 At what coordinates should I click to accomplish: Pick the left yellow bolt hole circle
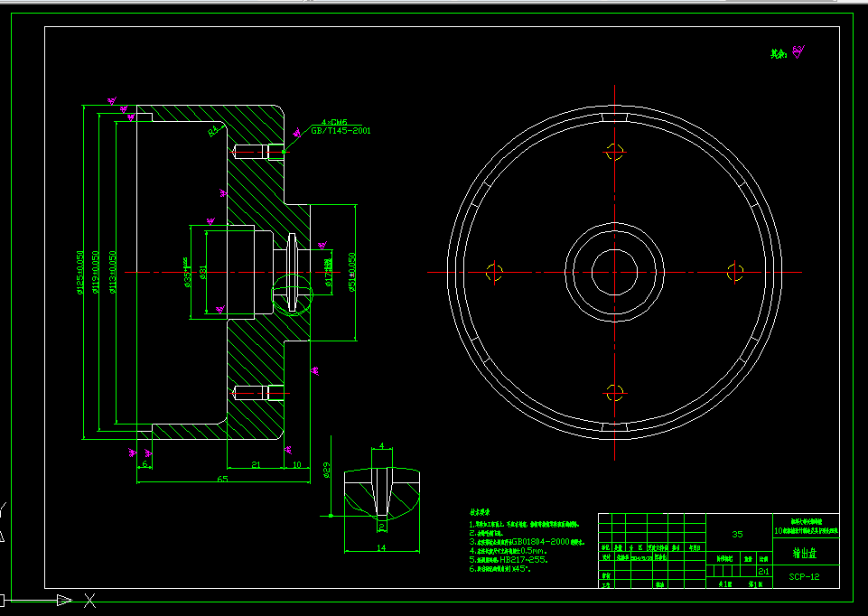coord(494,272)
